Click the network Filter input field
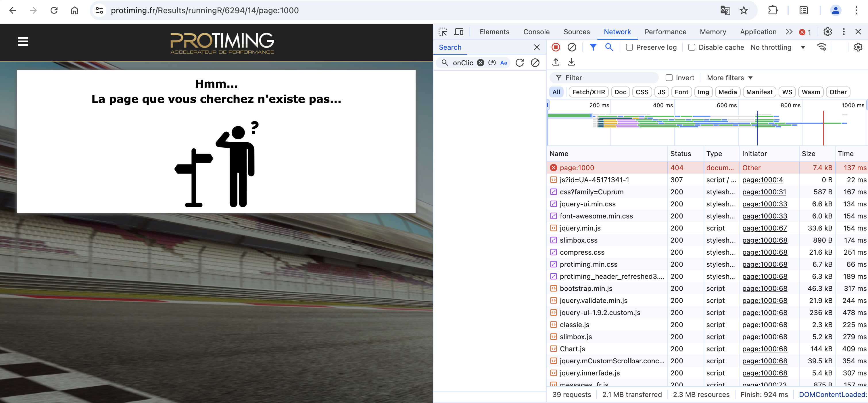 pyautogui.click(x=604, y=78)
